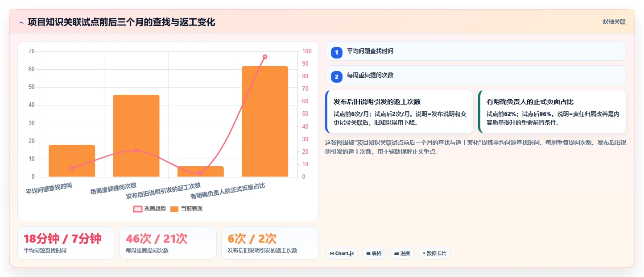Select list item 每周重复提问次数
The image size is (644, 277).
pyautogui.click(x=476, y=75)
